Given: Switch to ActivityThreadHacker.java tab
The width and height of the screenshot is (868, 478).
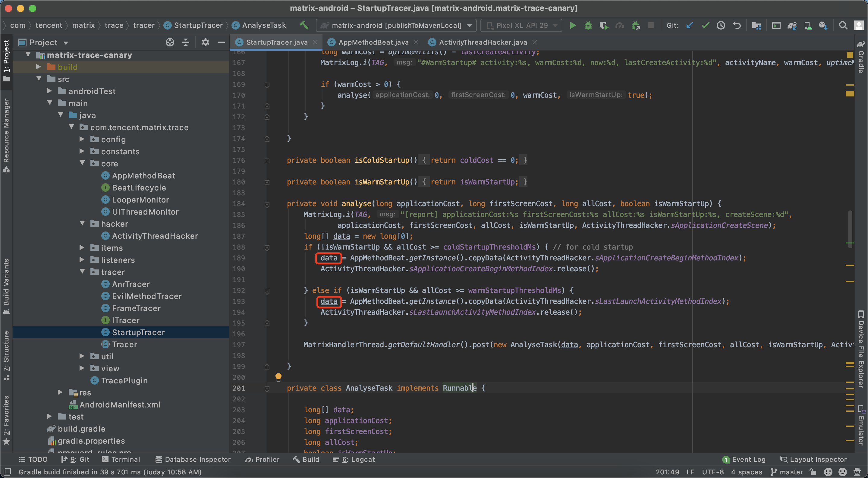Looking at the screenshot, I should pyautogui.click(x=483, y=42).
